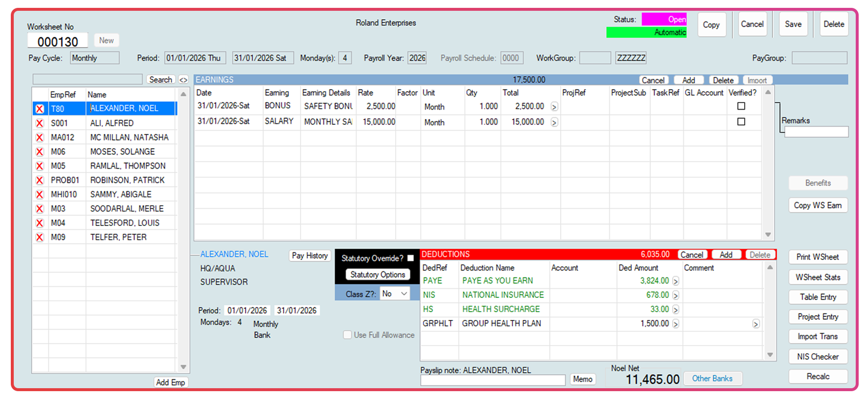The height and width of the screenshot is (399, 868).
Task: Click the red X icon beside S001 Ali
Action: (40, 123)
